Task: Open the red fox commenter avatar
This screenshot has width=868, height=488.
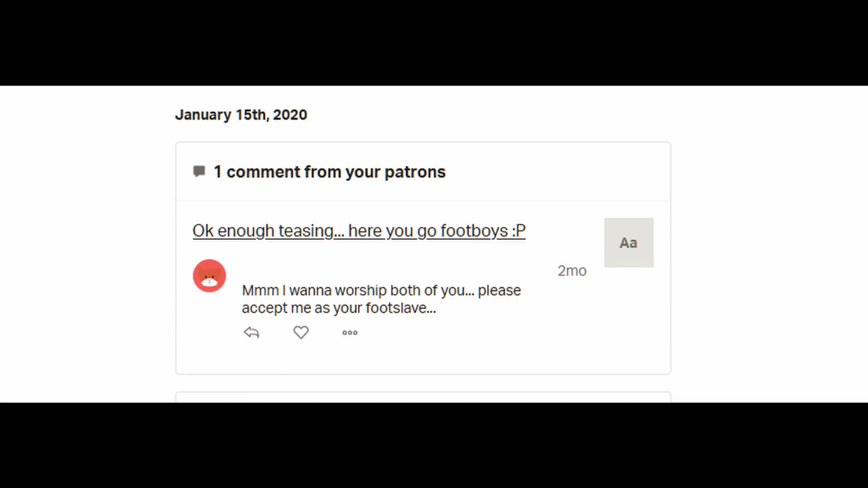Action: coord(209,276)
